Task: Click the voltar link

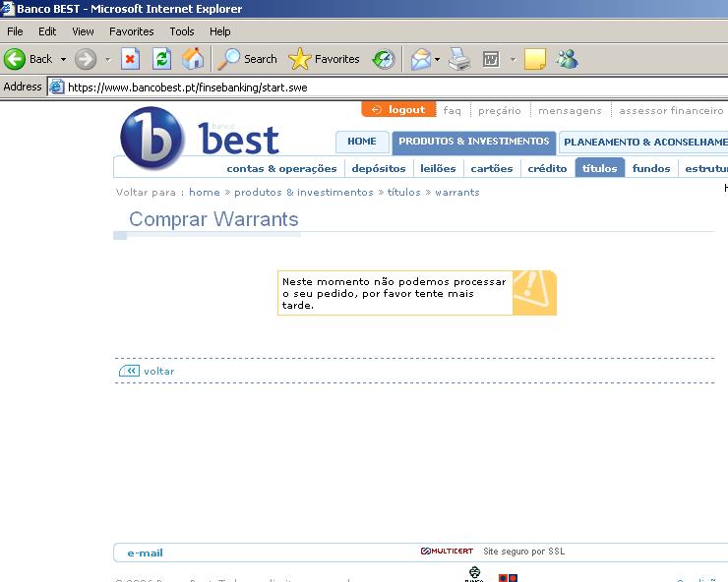Action: coord(158,372)
